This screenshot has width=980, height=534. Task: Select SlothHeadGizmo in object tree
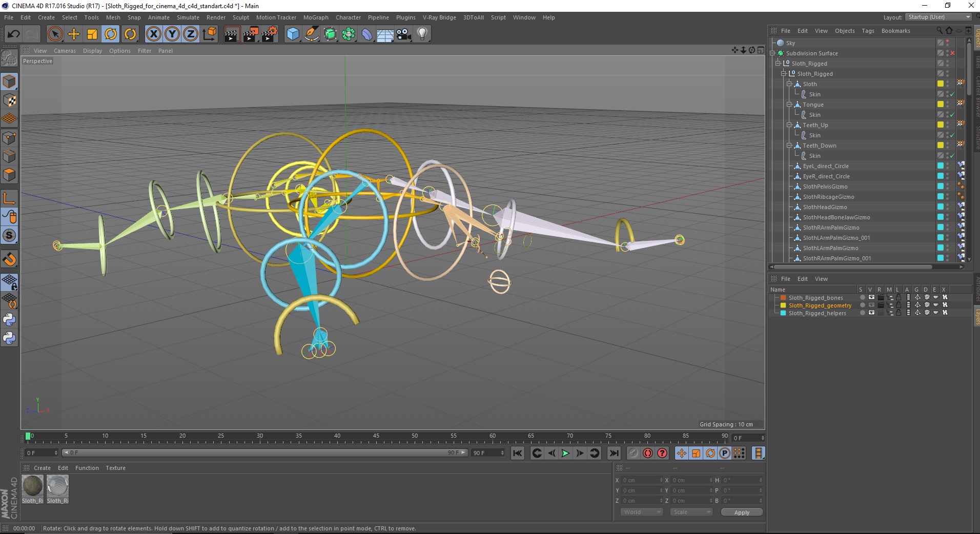pyautogui.click(x=825, y=207)
